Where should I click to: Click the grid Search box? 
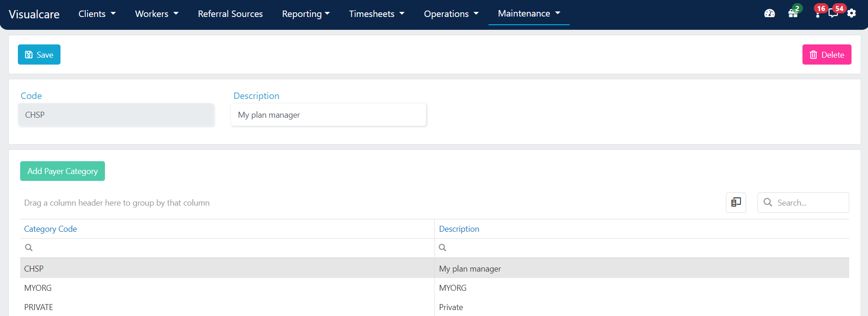pyautogui.click(x=803, y=202)
